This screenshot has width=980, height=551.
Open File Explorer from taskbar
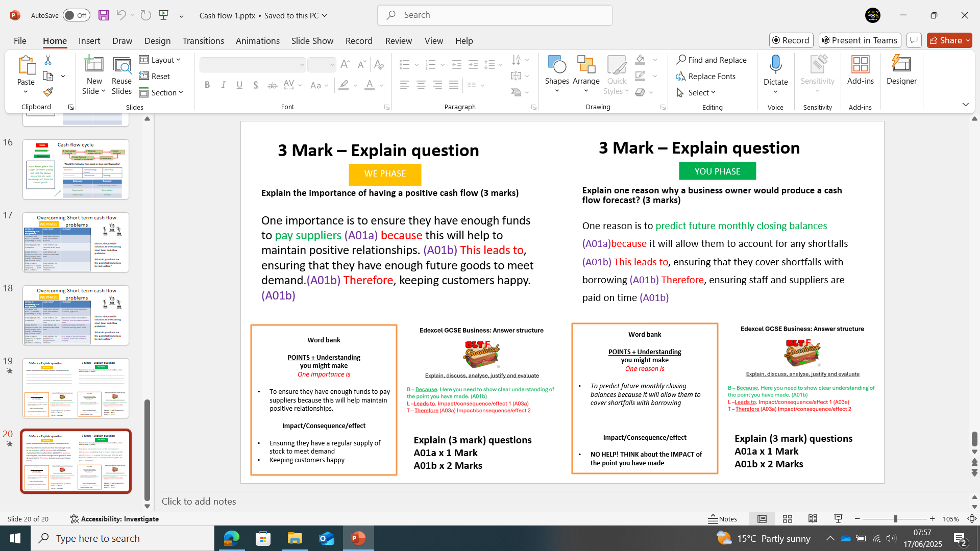click(295, 538)
